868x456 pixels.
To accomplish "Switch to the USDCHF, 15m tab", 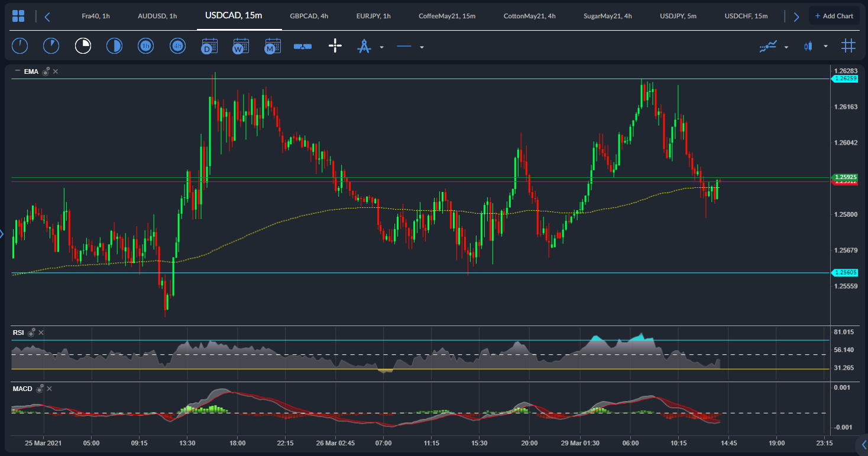I will (x=746, y=16).
